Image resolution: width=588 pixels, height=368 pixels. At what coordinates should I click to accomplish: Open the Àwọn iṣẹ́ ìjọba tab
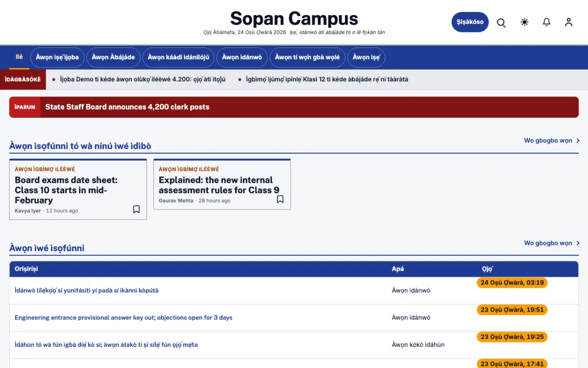tap(57, 57)
